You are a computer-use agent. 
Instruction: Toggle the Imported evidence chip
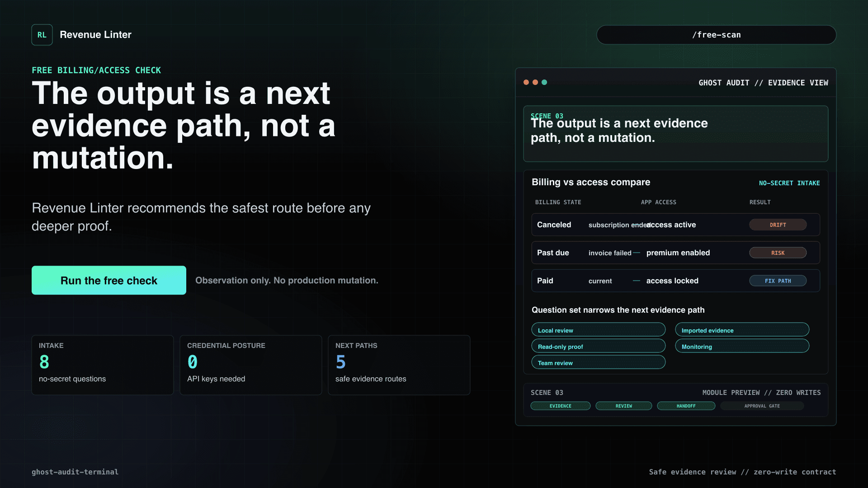tap(742, 330)
